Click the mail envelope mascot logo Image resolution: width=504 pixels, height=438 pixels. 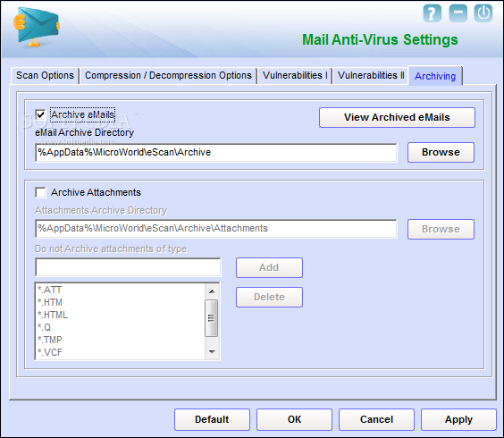[37, 27]
